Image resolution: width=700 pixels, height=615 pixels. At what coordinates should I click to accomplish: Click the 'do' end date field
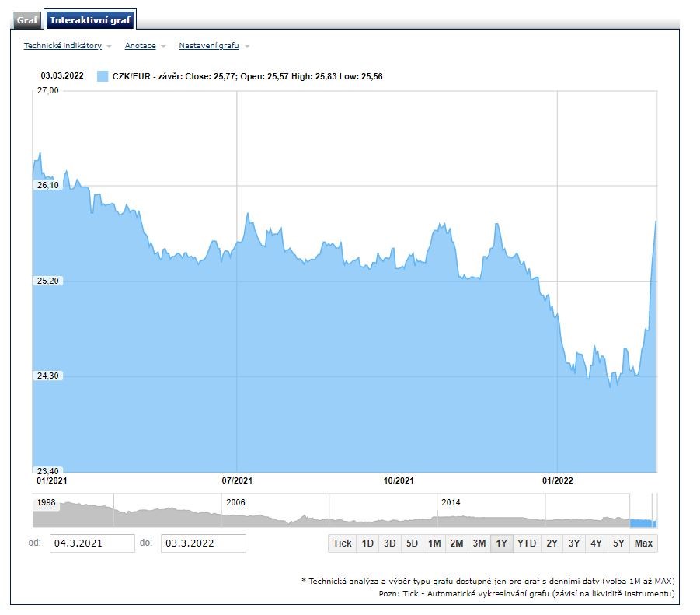tap(203, 543)
